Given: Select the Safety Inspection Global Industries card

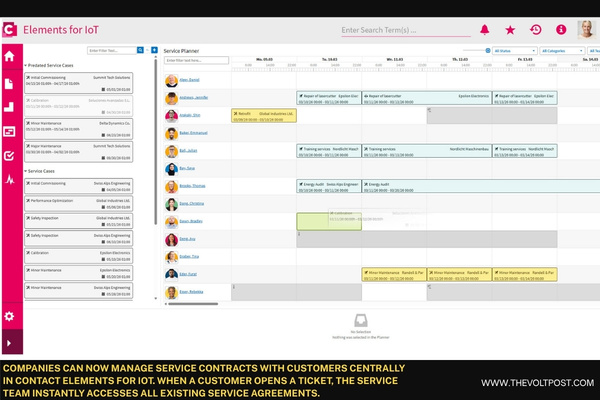Looking at the screenshot, I should pos(79,221).
